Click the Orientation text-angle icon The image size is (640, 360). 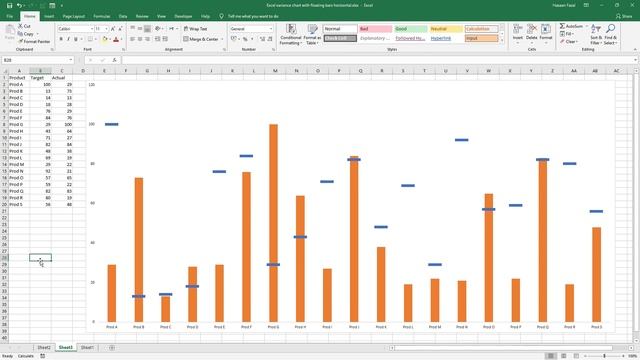click(158, 29)
